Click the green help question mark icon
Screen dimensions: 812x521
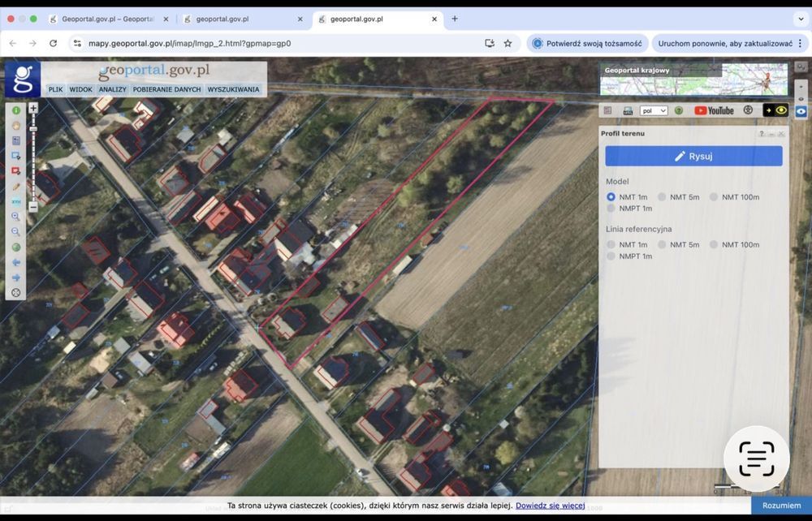[x=679, y=110]
